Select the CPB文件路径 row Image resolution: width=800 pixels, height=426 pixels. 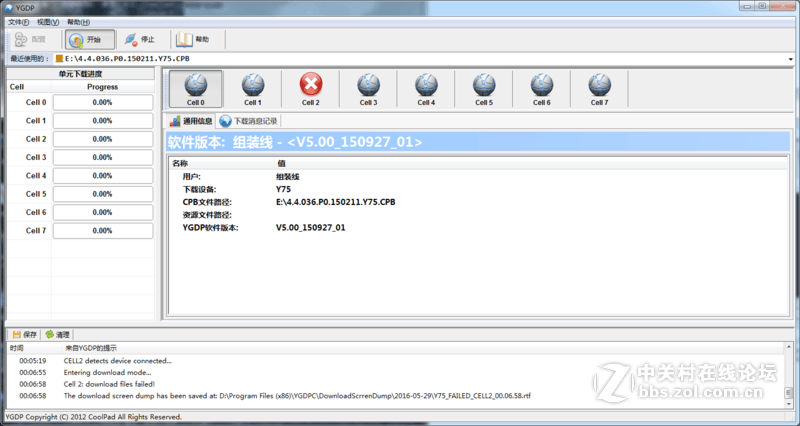478,202
